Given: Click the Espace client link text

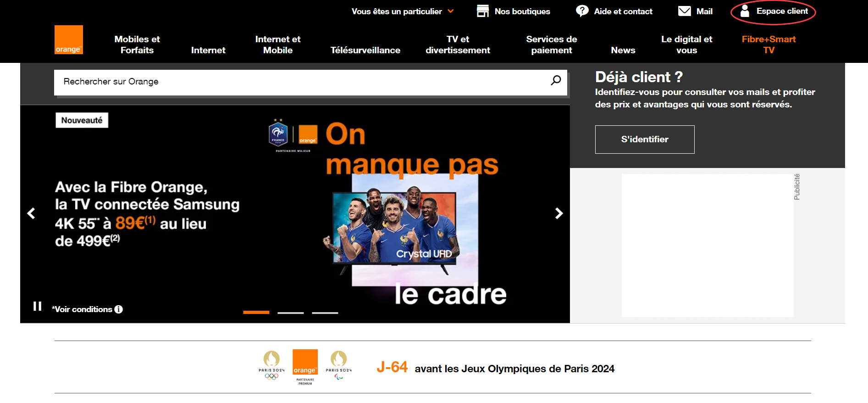Looking at the screenshot, I should coord(782,11).
